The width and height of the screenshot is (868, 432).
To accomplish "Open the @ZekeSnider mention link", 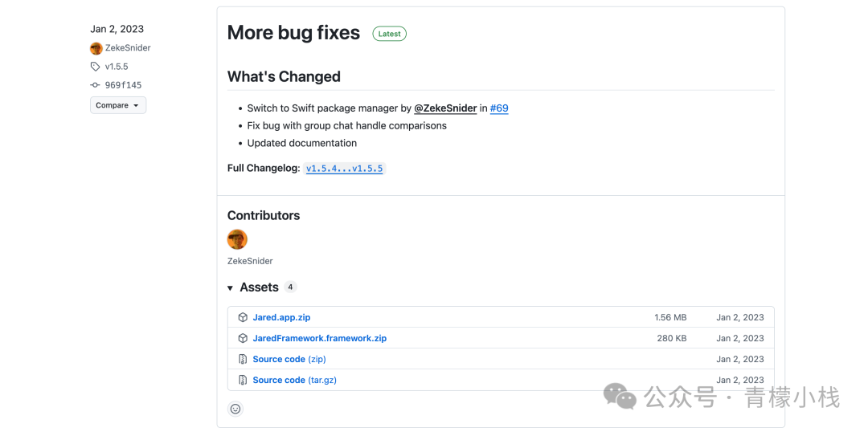I will 445,108.
